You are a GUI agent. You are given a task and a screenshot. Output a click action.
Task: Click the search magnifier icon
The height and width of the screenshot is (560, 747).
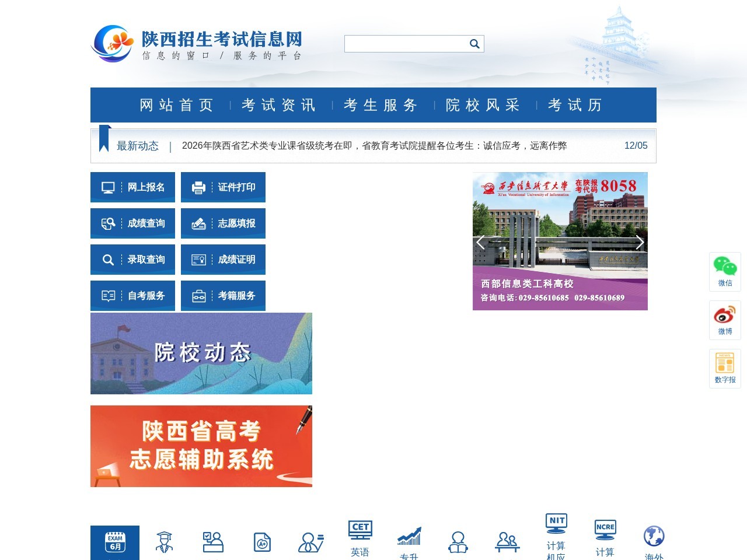(474, 43)
